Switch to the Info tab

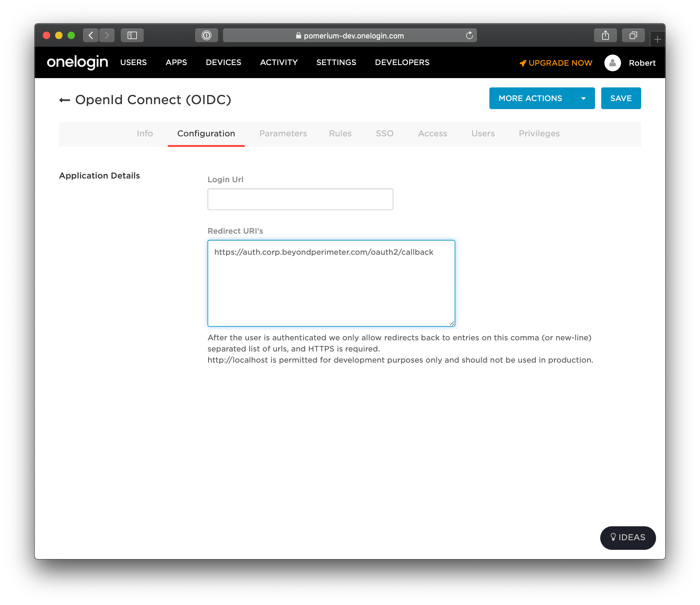pyautogui.click(x=145, y=134)
